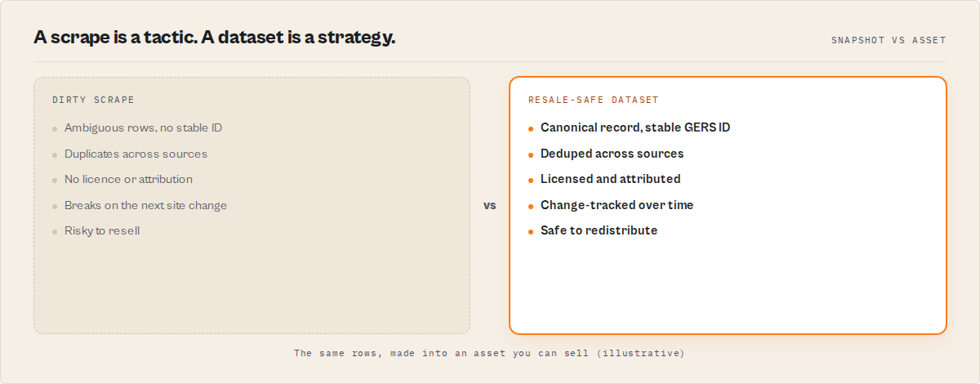Click the orange bullet beside Deduped across sources

(531, 154)
